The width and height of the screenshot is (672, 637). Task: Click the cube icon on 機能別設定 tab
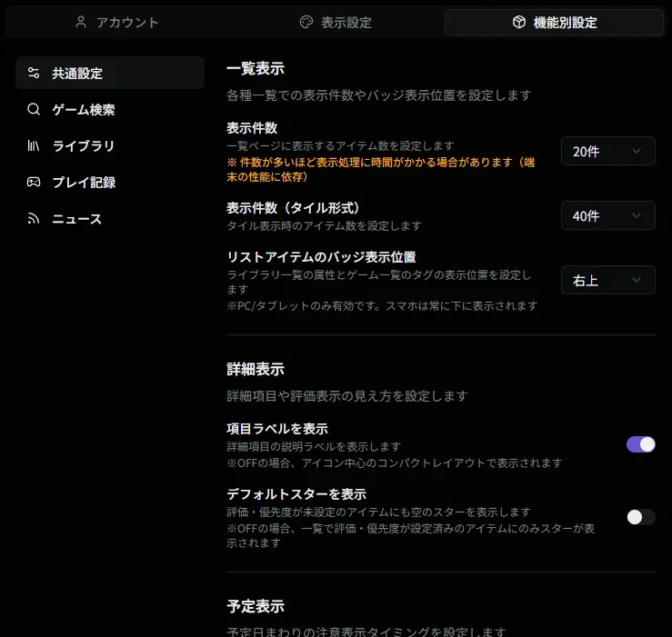click(x=519, y=22)
